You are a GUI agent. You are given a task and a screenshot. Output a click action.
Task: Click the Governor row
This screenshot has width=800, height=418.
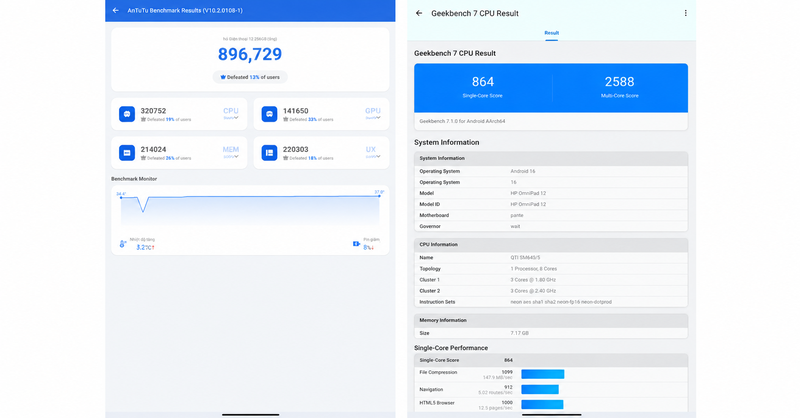pyautogui.click(x=551, y=227)
